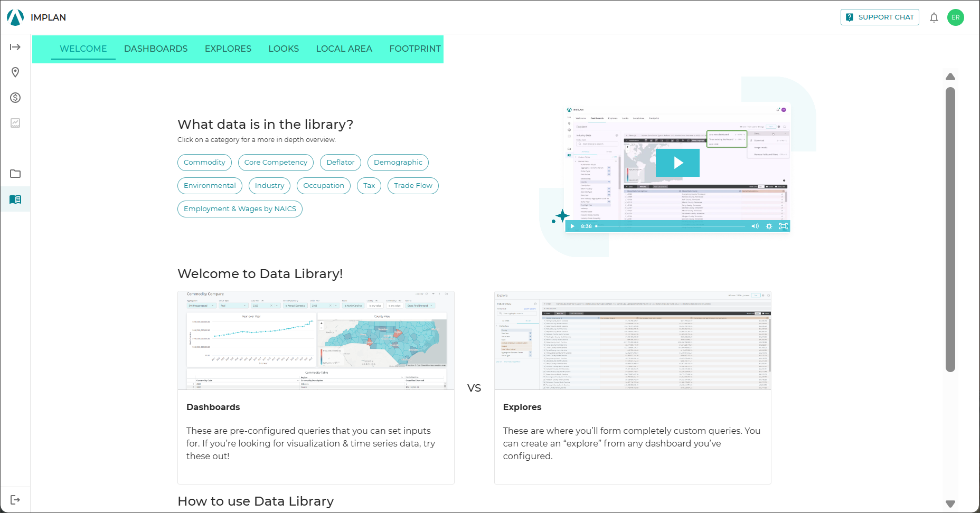Click the scroll up arrow

coord(950,77)
